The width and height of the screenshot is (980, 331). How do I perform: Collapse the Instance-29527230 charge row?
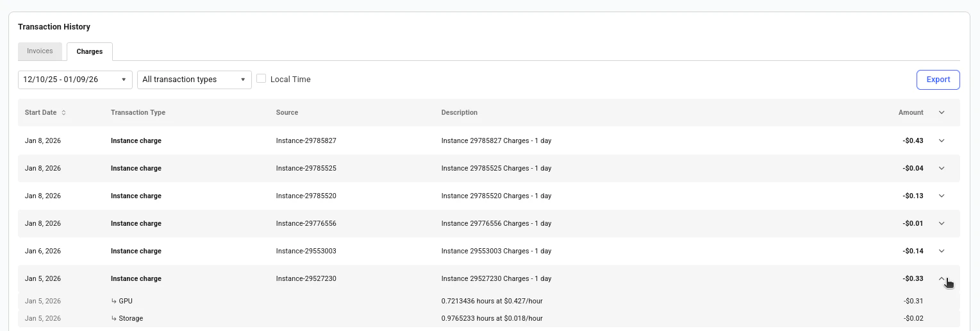coord(942,278)
